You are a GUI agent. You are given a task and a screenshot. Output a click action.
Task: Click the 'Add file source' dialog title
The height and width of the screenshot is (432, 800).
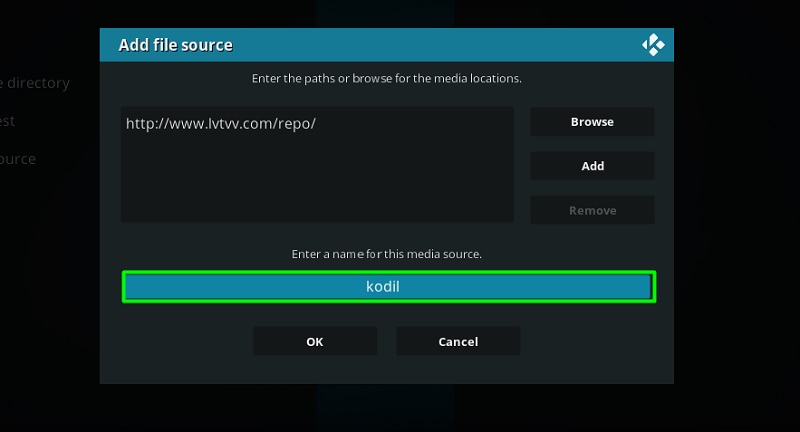click(176, 45)
